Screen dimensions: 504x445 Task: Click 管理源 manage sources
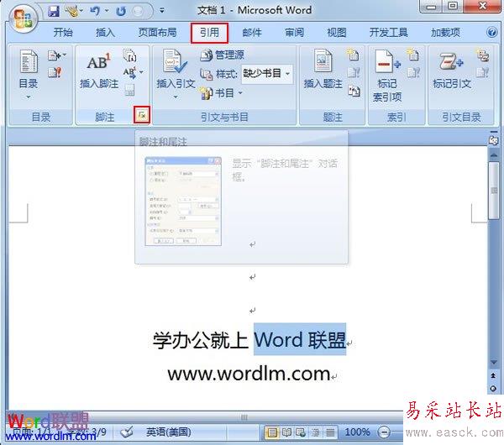pyautogui.click(x=222, y=55)
